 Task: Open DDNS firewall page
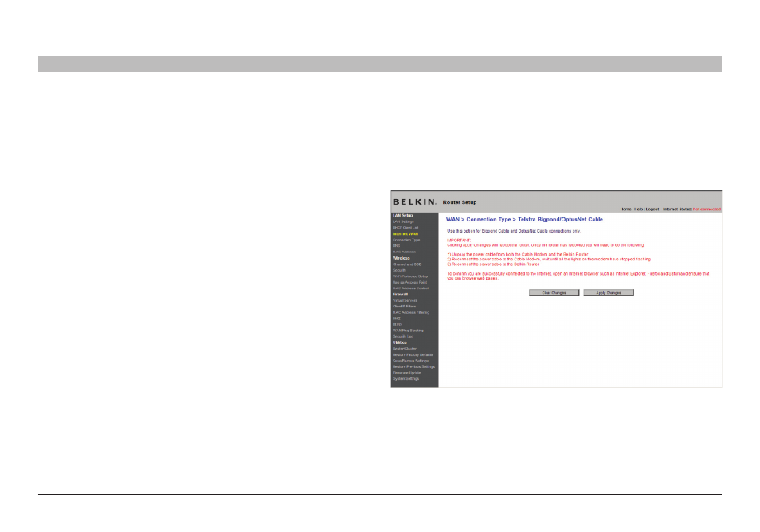(398, 324)
